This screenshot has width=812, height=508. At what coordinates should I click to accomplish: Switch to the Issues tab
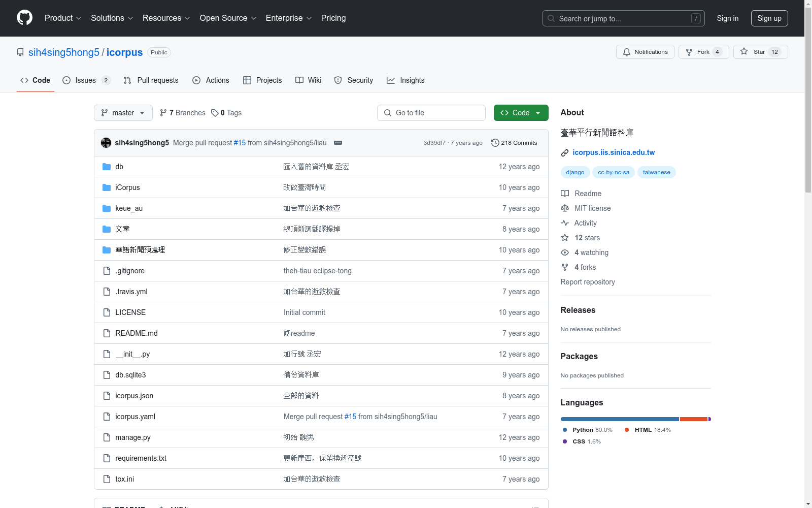click(x=86, y=80)
